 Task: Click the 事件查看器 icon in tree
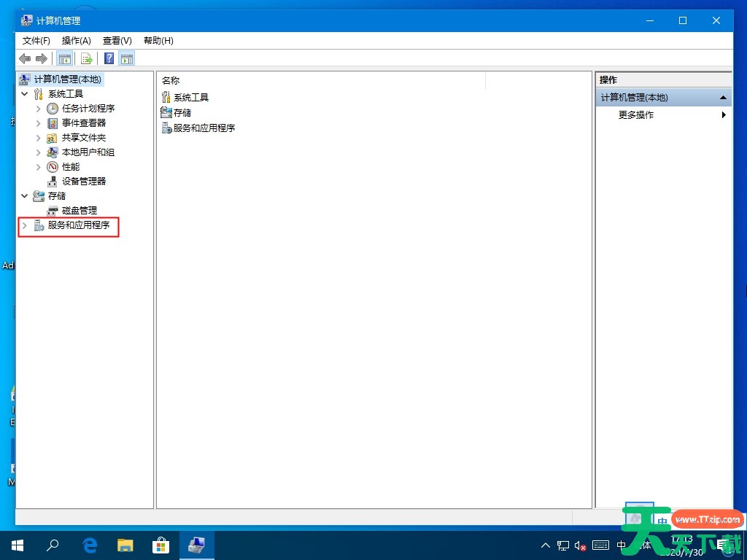53,123
